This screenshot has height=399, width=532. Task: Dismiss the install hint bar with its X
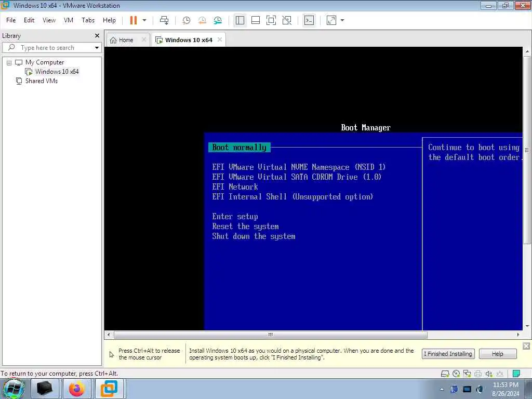(526, 346)
